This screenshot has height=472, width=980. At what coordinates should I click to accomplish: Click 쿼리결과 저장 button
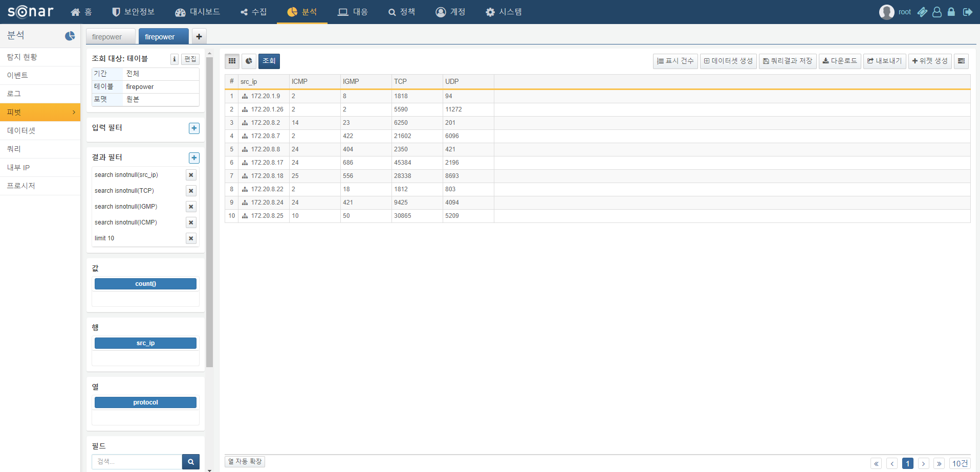(x=788, y=61)
